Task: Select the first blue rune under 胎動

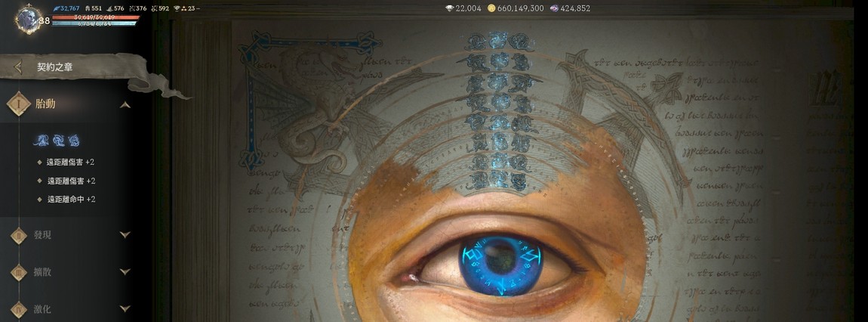Action: (x=41, y=140)
